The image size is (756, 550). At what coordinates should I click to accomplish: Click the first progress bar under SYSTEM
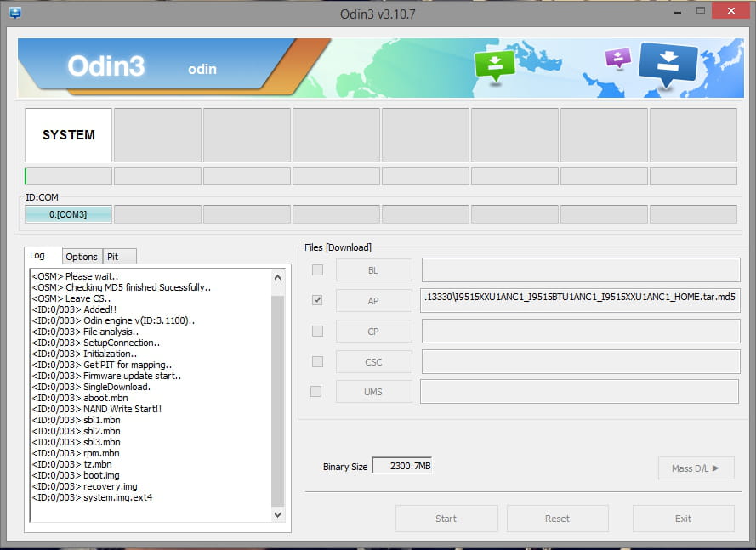[x=69, y=177]
